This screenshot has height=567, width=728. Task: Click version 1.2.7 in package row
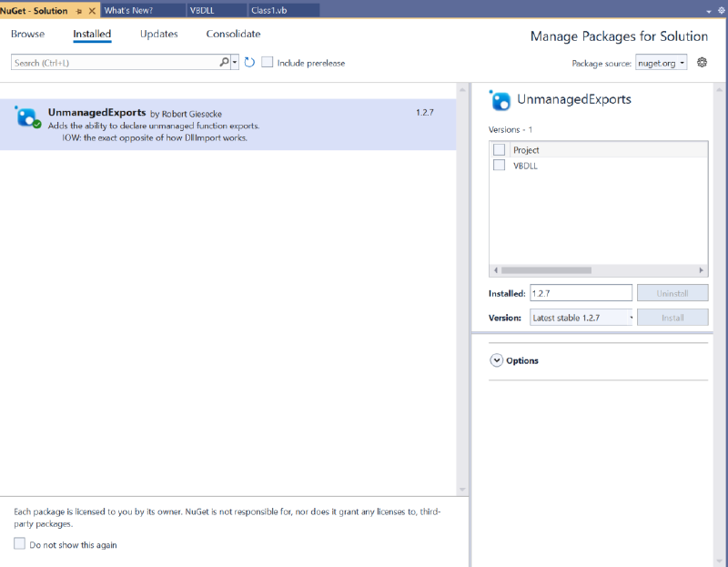pos(424,112)
